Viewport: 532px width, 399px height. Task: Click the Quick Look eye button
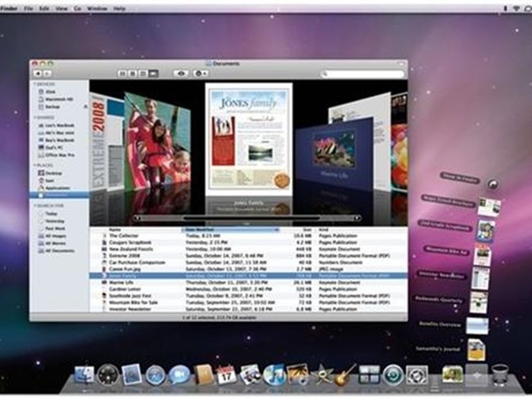[182, 74]
